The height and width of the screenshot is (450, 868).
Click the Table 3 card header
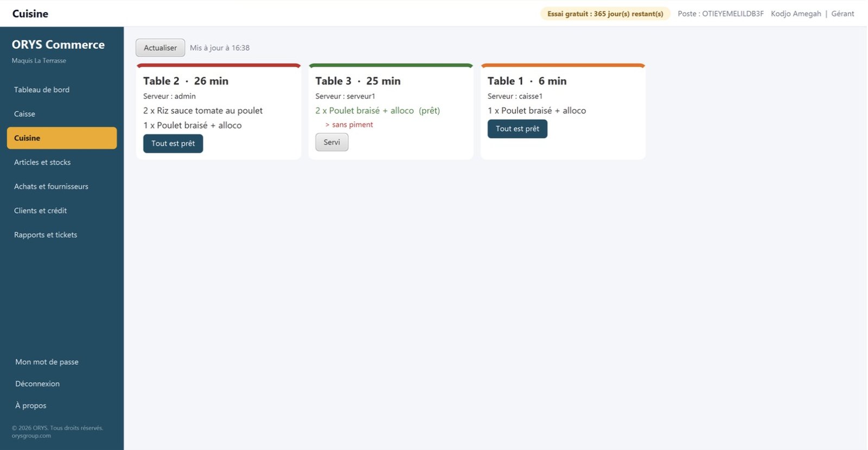358,81
